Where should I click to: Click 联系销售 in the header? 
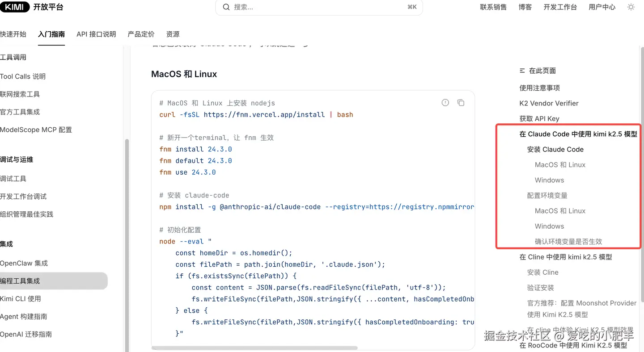[x=493, y=7]
